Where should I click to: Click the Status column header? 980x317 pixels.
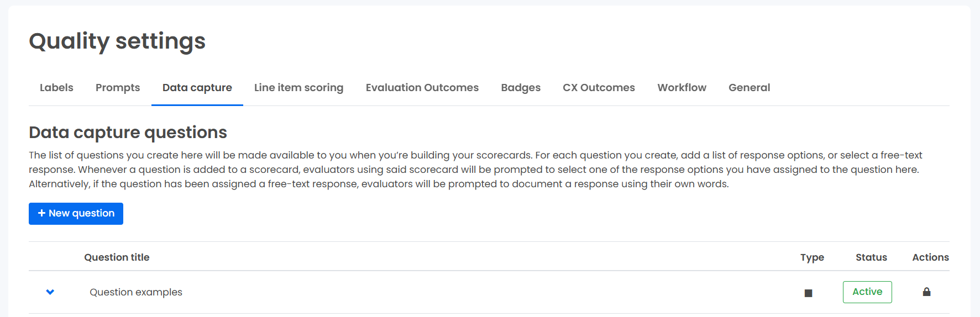pyautogui.click(x=871, y=257)
